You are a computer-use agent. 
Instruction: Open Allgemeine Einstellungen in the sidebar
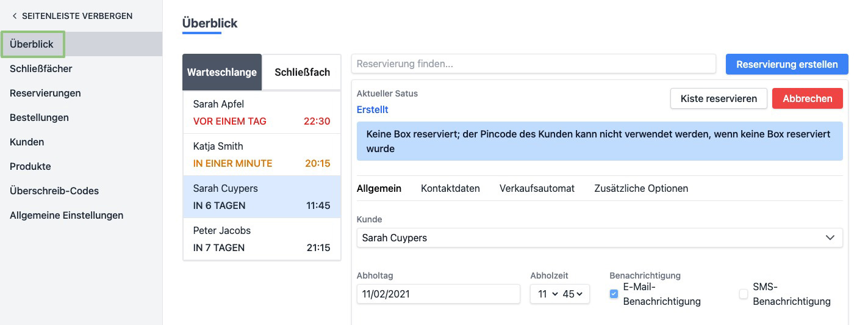click(66, 215)
